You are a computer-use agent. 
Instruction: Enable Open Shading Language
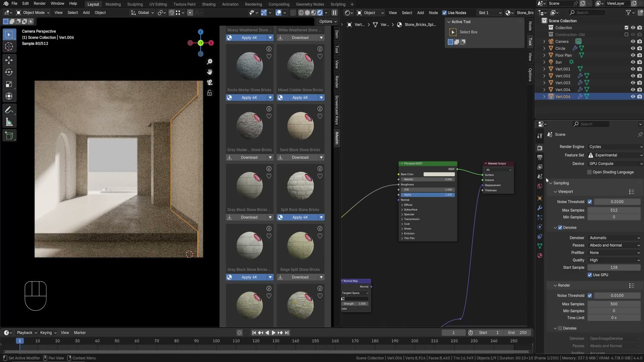click(x=589, y=172)
